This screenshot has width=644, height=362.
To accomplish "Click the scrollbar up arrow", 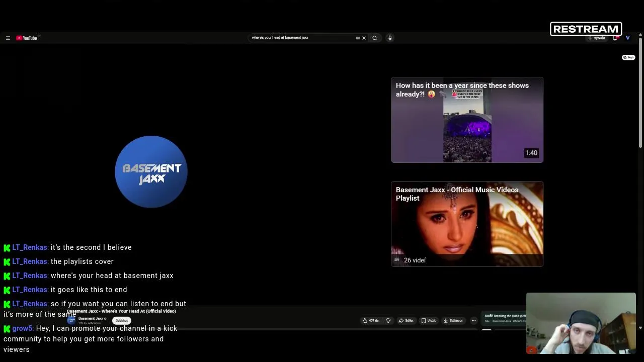I will (640, 35).
